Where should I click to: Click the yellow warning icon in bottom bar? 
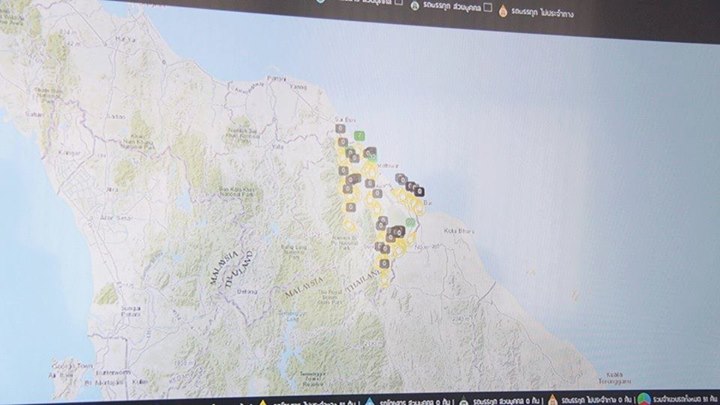coord(263,403)
